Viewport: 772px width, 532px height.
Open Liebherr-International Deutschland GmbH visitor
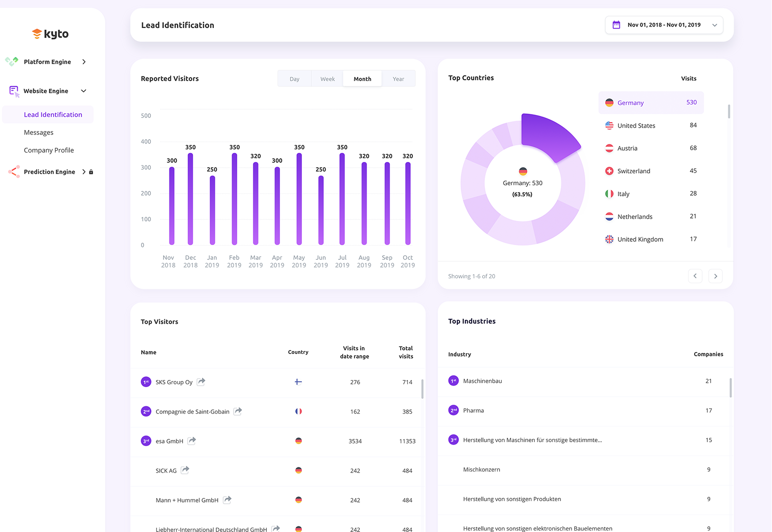coord(211,529)
